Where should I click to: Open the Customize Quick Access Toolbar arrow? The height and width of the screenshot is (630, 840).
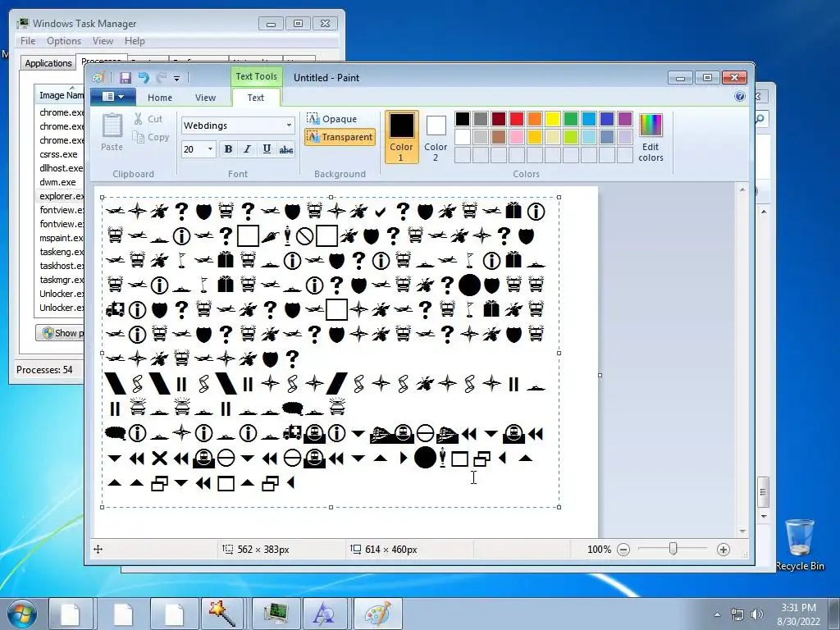click(x=177, y=78)
